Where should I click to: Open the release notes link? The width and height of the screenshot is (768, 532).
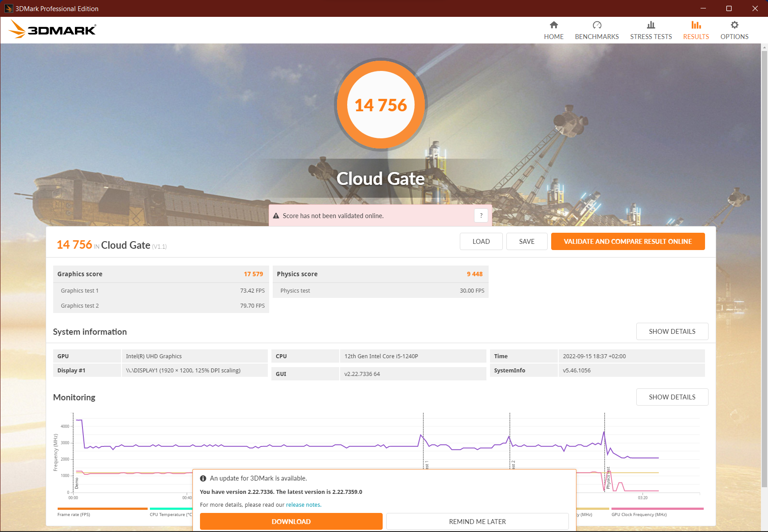click(x=303, y=505)
